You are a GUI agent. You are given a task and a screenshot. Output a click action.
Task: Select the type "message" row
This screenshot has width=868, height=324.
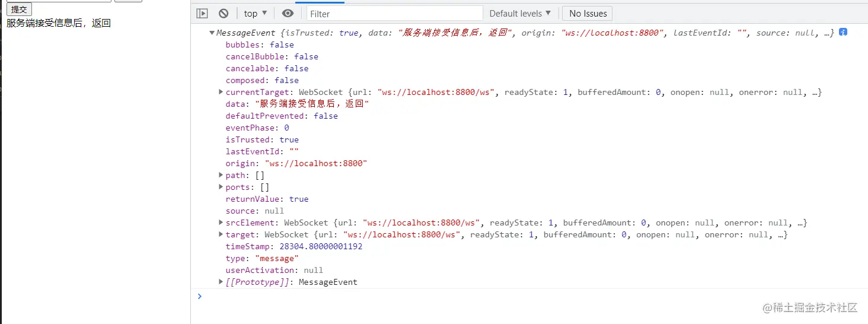pyautogui.click(x=262, y=258)
